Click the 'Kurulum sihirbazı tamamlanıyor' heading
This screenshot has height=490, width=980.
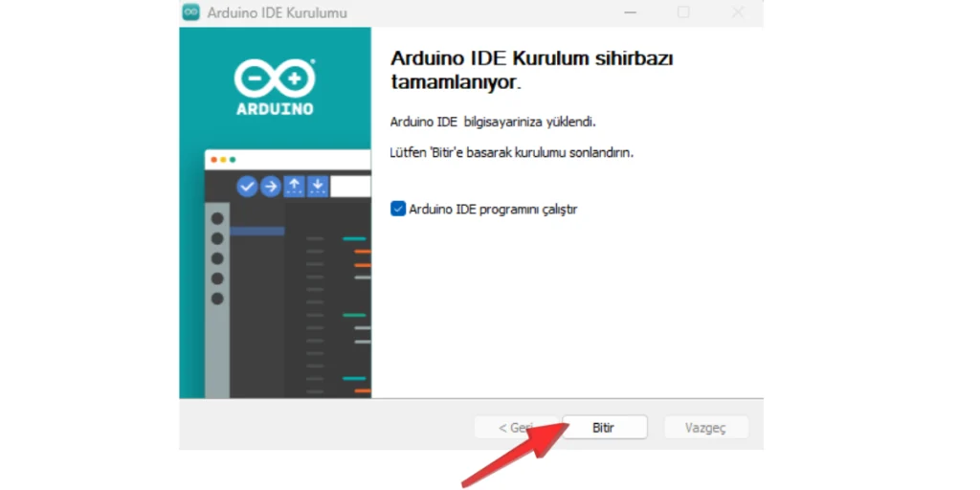pyautogui.click(x=531, y=70)
